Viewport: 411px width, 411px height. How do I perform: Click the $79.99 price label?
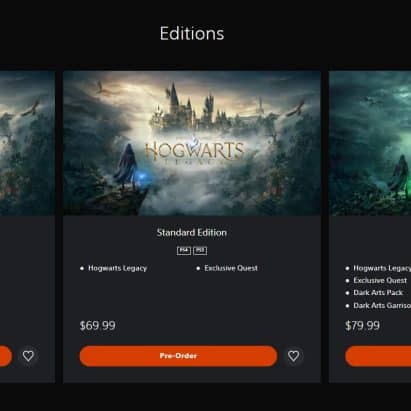point(362,326)
